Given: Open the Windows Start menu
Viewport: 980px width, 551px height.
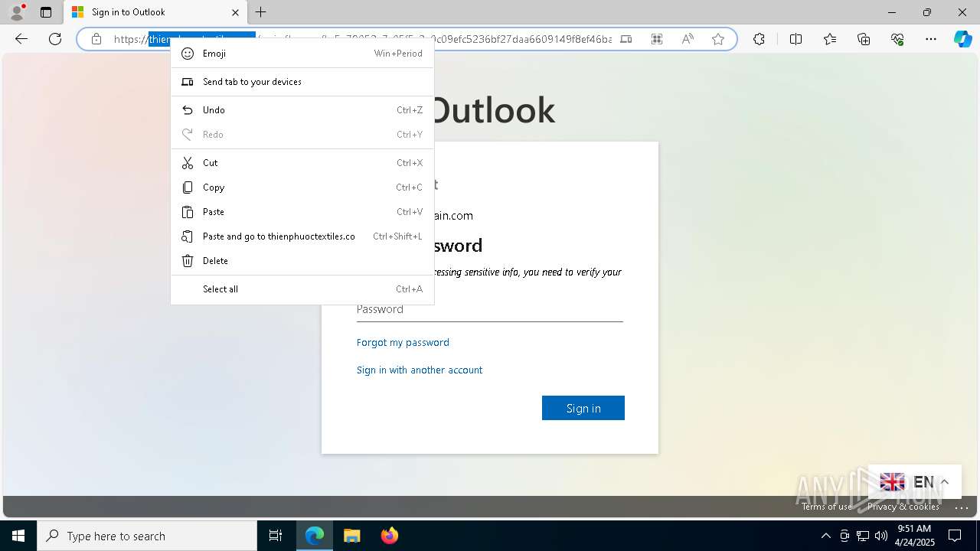Looking at the screenshot, I should (x=18, y=536).
